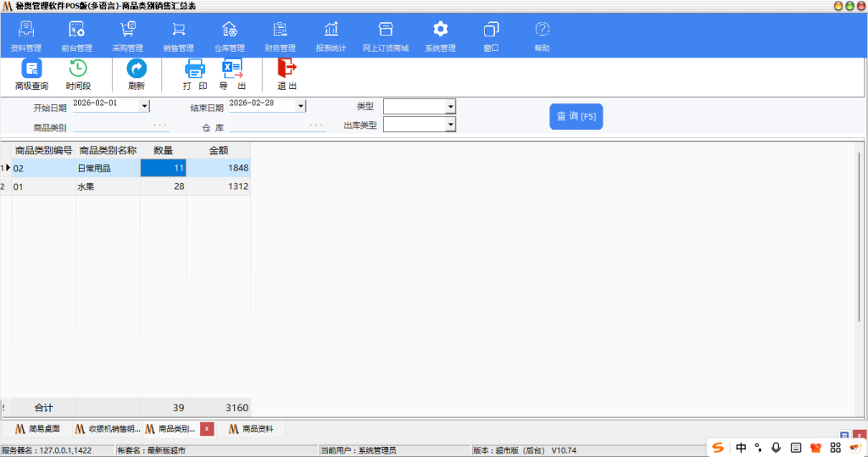Click the 商品类别 browse ellipsis button
Viewport: 868px width, 457px height.
point(159,125)
